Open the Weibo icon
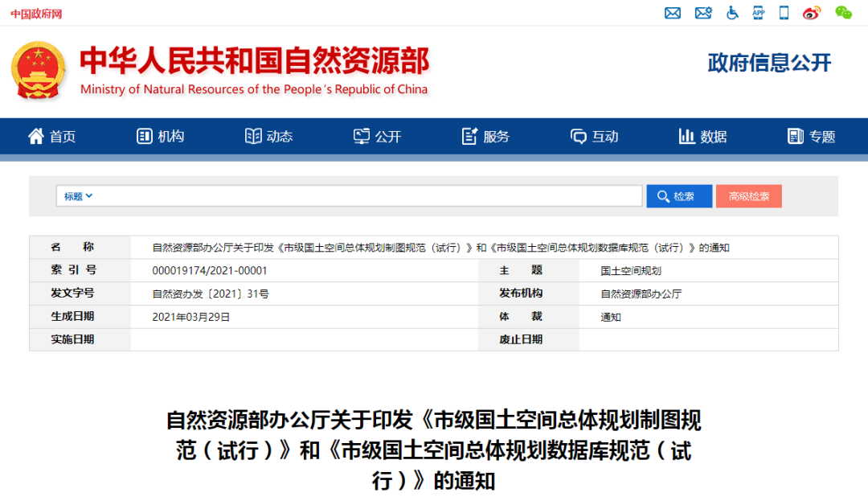The image size is (868, 501). 812,13
